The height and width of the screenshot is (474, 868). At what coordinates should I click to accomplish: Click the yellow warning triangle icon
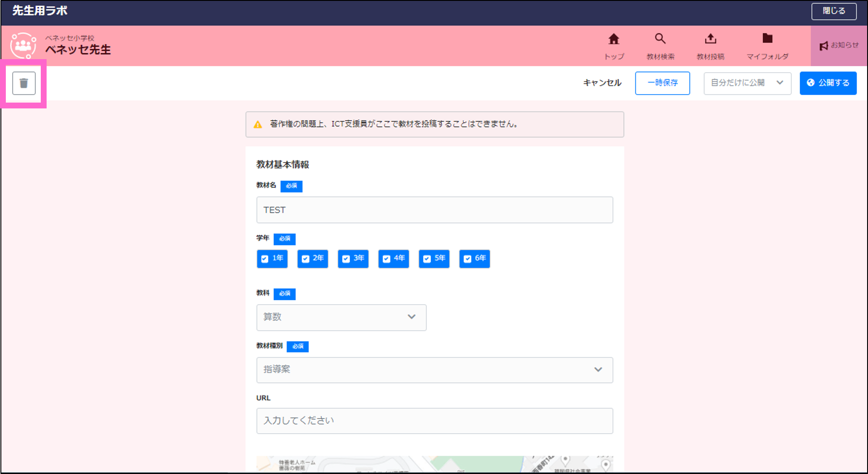(258, 124)
